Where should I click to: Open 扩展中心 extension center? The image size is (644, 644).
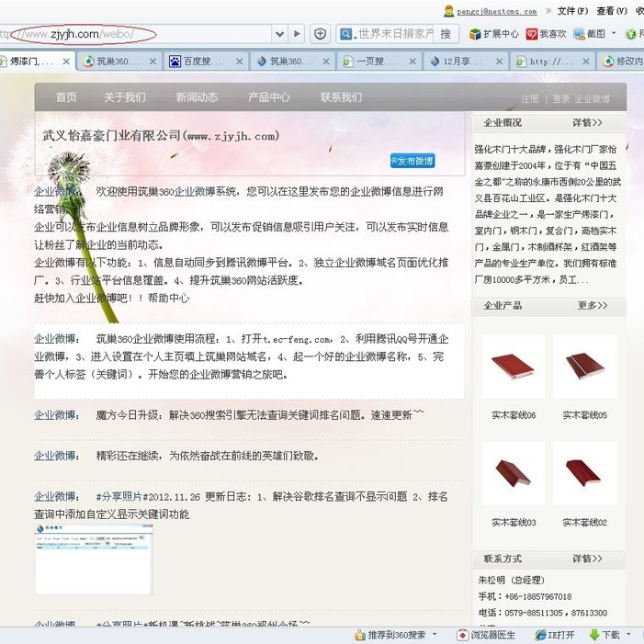pyautogui.click(x=494, y=34)
